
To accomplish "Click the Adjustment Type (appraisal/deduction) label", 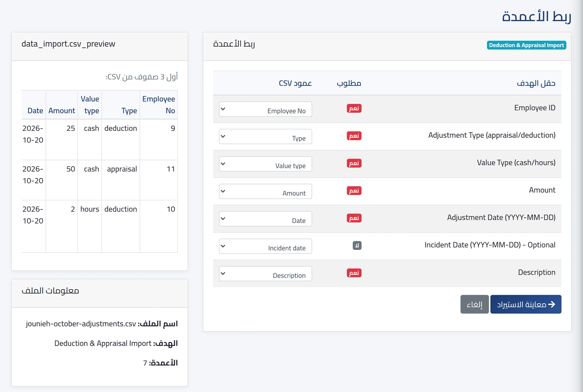I will 492,135.
